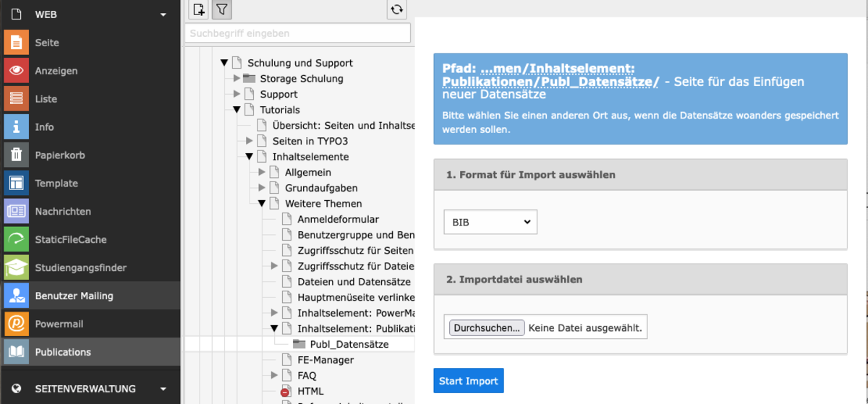
Task: Open the Studiengangsfinder graduation cap icon
Action: 16,267
